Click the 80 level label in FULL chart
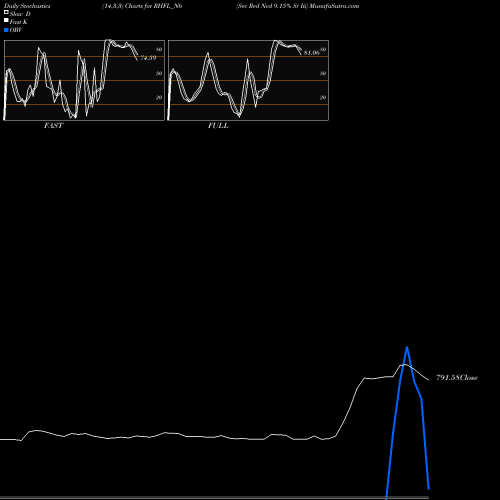Screen dimensions: 500x500 click(x=323, y=49)
